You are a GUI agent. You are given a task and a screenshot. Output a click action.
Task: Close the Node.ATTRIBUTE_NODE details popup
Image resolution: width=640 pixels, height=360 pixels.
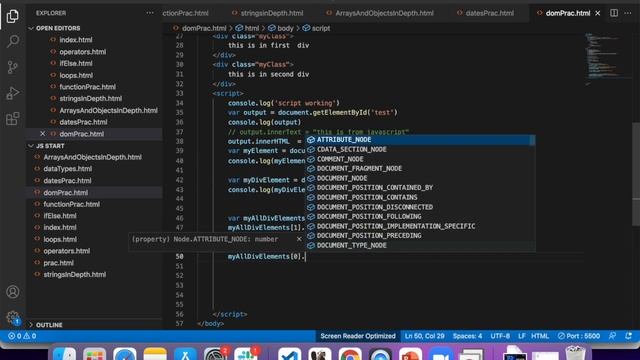coord(299,239)
